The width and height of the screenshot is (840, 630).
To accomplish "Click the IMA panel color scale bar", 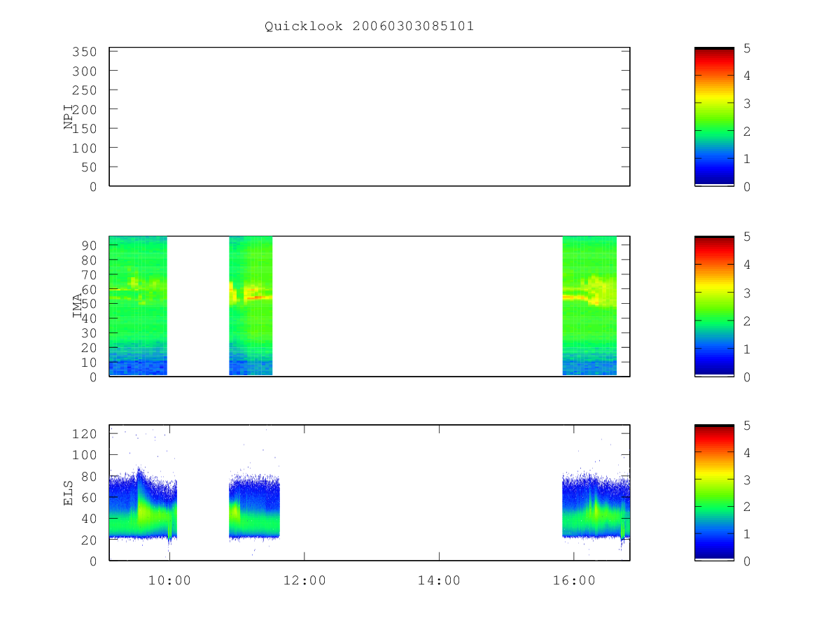I will [714, 307].
